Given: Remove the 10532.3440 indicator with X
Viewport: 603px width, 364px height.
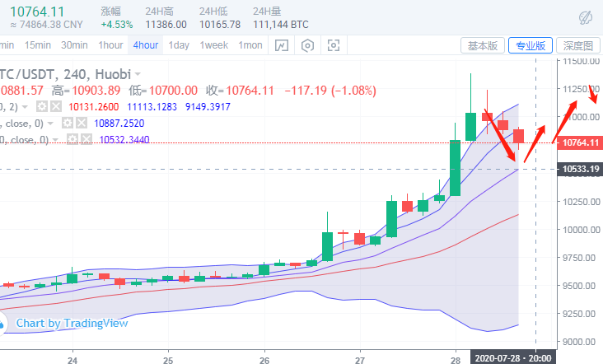Looking at the screenshot, I should coord(86,139).
